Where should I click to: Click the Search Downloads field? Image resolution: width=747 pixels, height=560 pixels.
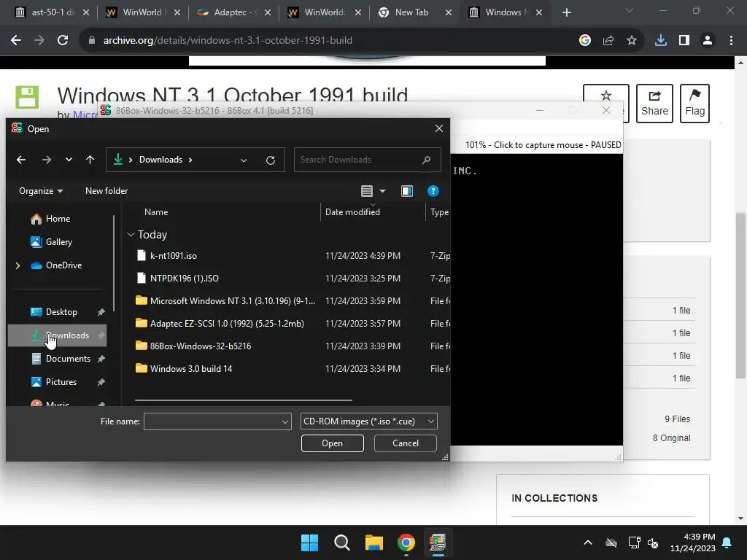(368, 160)
